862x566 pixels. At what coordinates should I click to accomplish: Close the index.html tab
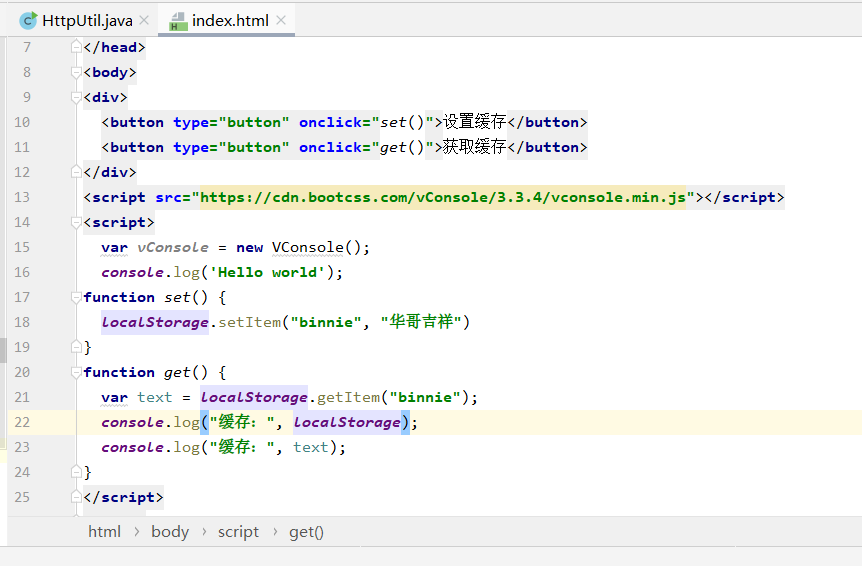[281, 20]
